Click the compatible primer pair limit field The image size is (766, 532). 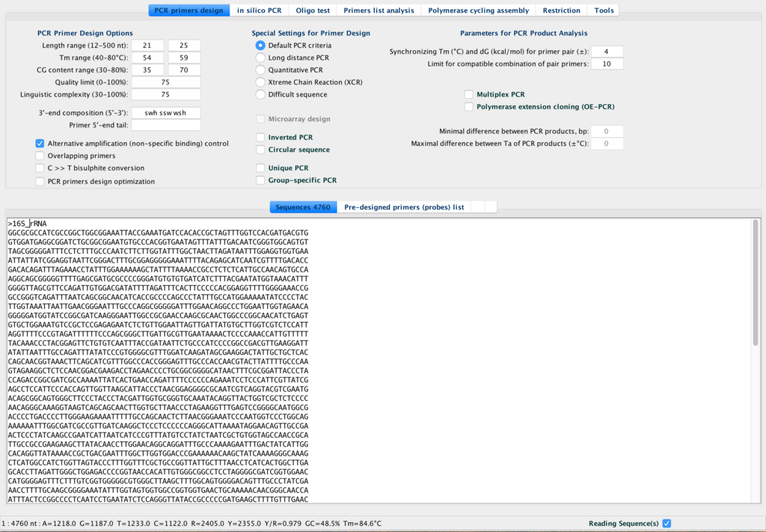tap(607, 64)
